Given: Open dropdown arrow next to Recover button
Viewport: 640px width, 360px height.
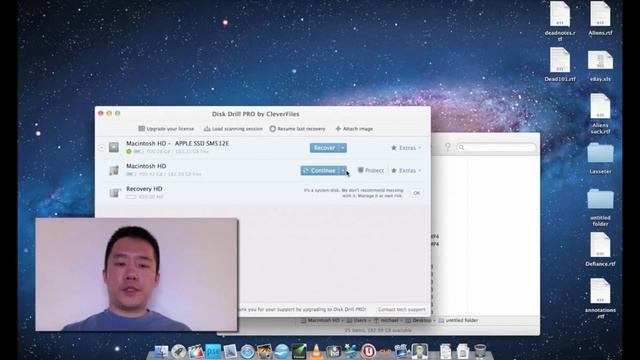Looking at the screenshot, I should tap(343, 148).
